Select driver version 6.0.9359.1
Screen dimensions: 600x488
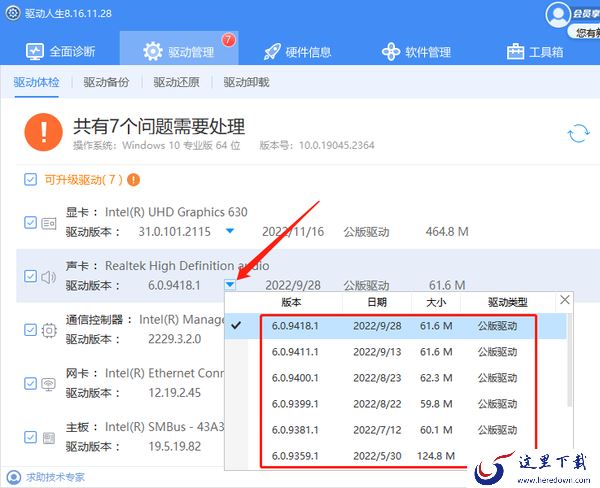tap(295, 456)
